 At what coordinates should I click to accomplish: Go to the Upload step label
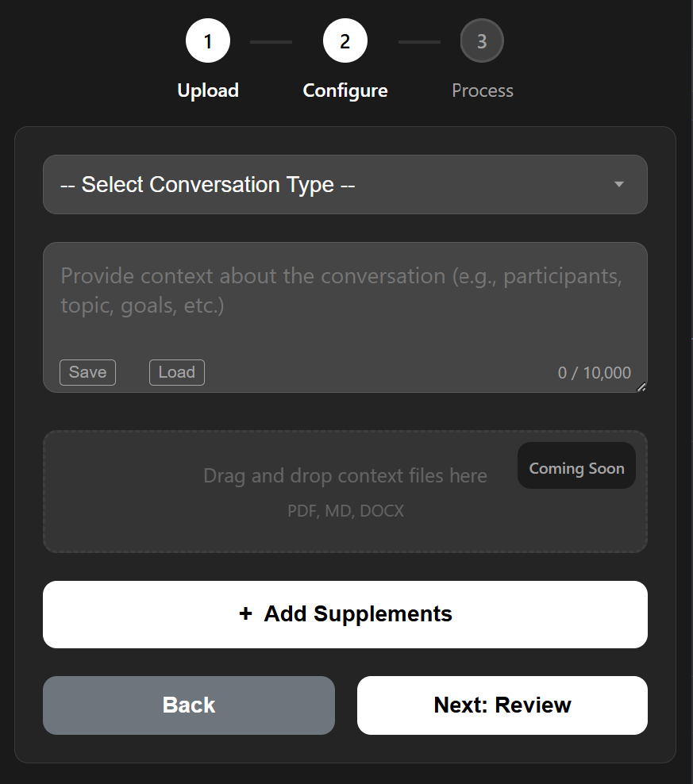[x=208, y=90]
